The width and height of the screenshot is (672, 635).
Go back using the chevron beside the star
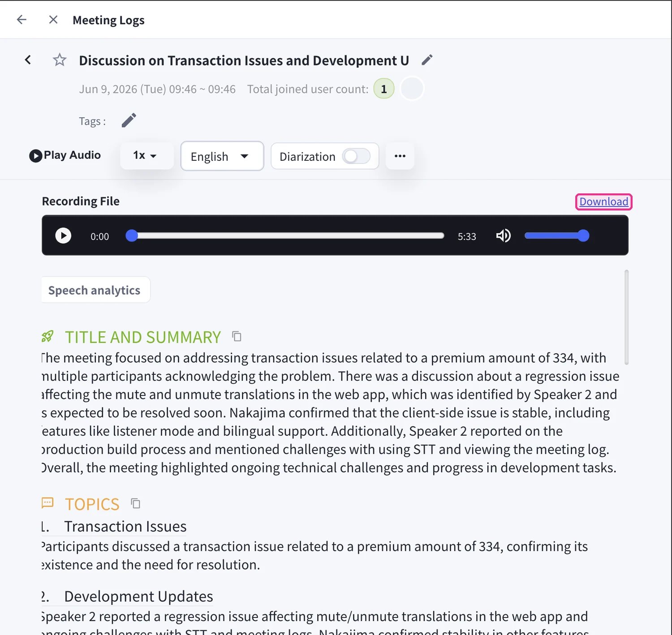(28, 60)
